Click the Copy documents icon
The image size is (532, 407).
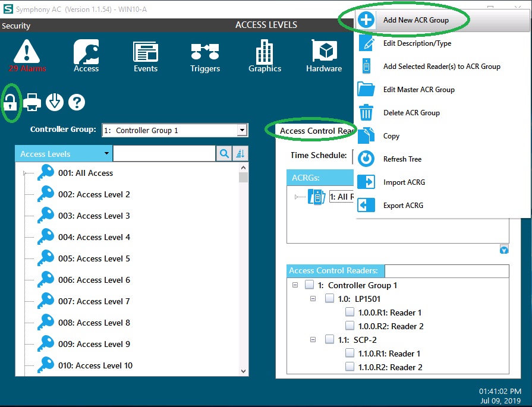pyautogui.click(x=366, y=135)
